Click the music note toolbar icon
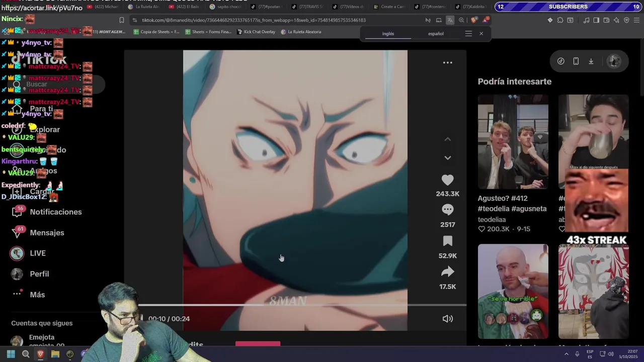Viewport: 644px width, 362px height. 586,20
